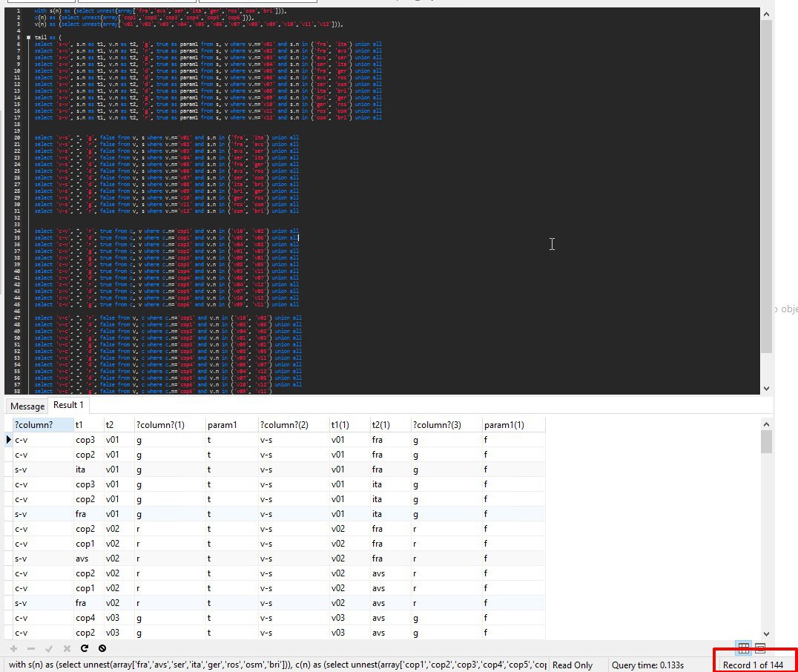The image size is (798, 672).
Task: Click editor line 6, first 's-v' select
Action: 208,45
